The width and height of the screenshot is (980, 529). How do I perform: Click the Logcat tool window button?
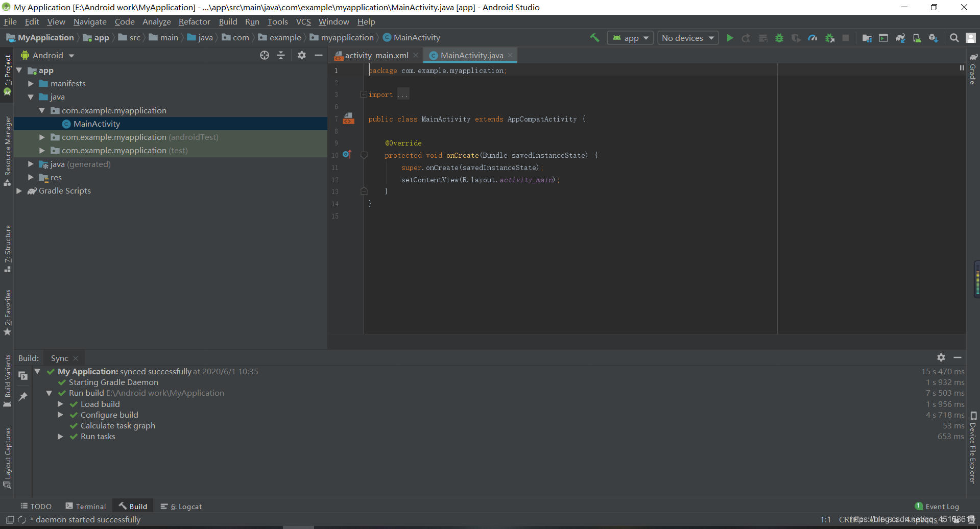185,506
